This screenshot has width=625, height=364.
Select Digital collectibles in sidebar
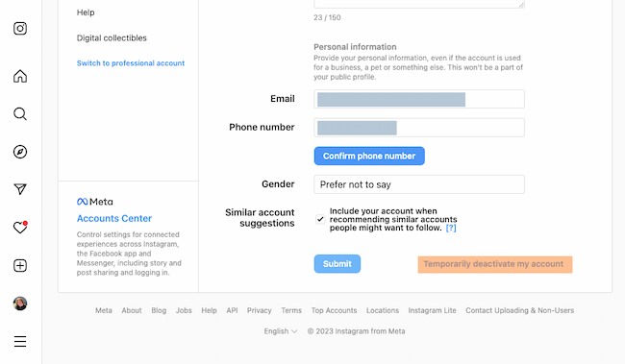click(112, 37)
